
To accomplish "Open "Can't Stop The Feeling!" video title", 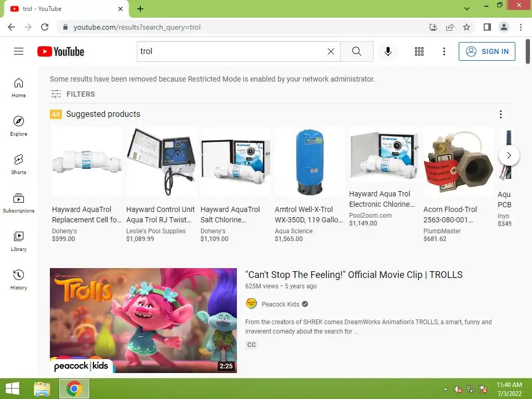I will coord(353,275).
